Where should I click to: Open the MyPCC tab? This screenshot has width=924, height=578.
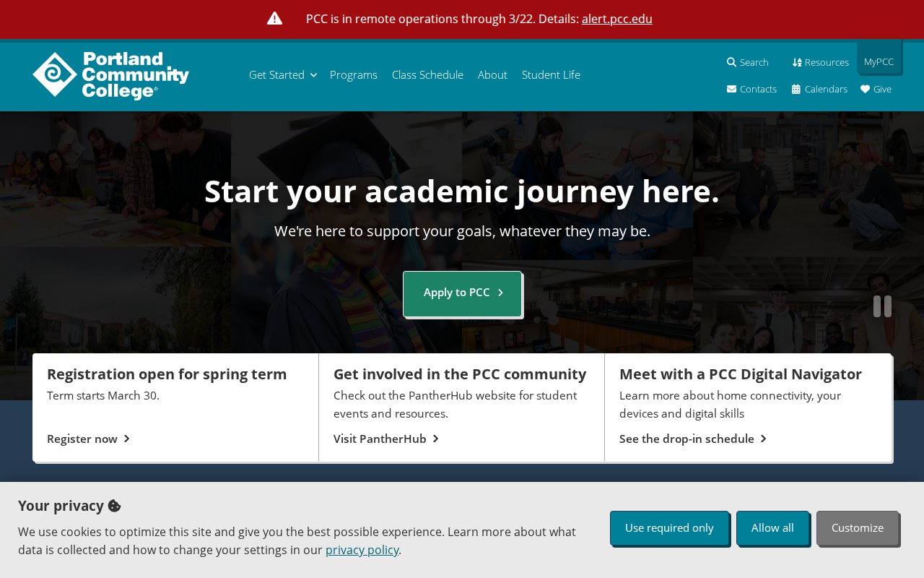point(879,62)
